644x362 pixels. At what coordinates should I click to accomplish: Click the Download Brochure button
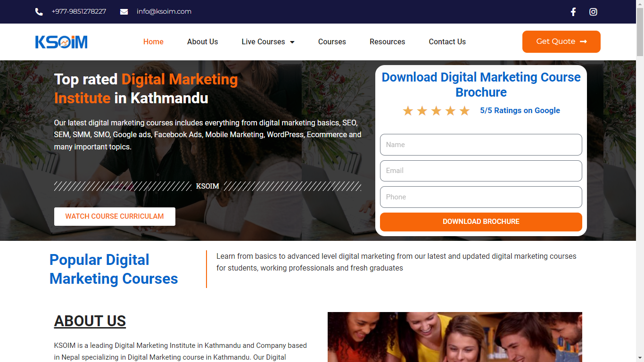481,222
